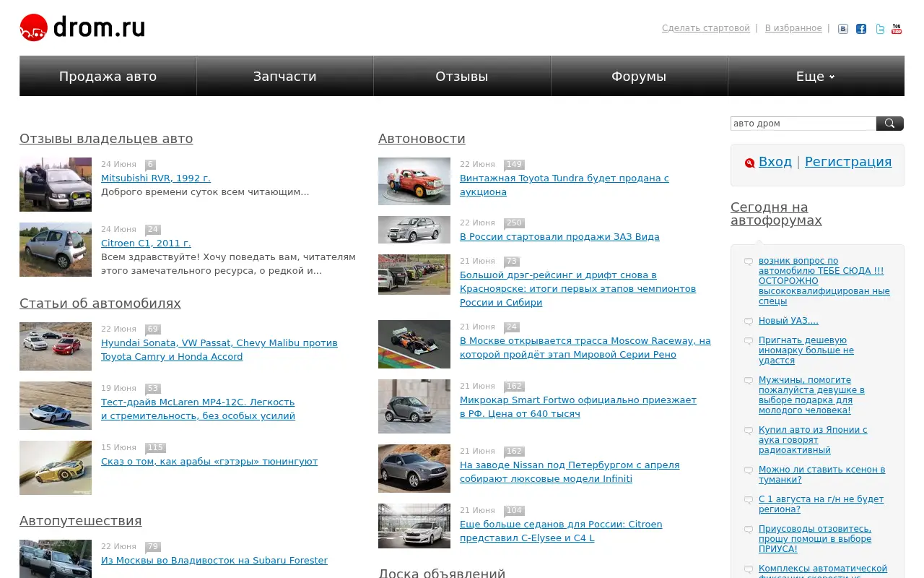Open the Moscow Raceway race car thumbnail
Screen dimensions: 924x578
(414, 344)
